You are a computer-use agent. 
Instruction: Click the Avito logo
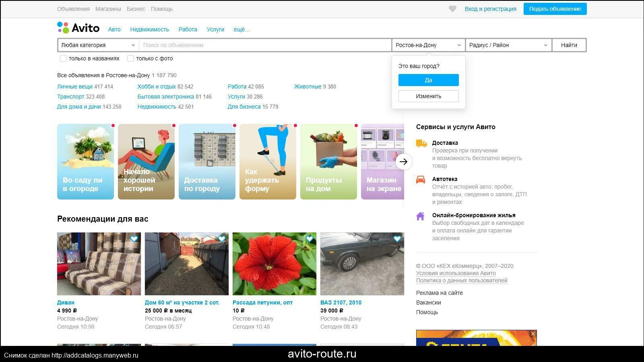click(x=78, y=28)
